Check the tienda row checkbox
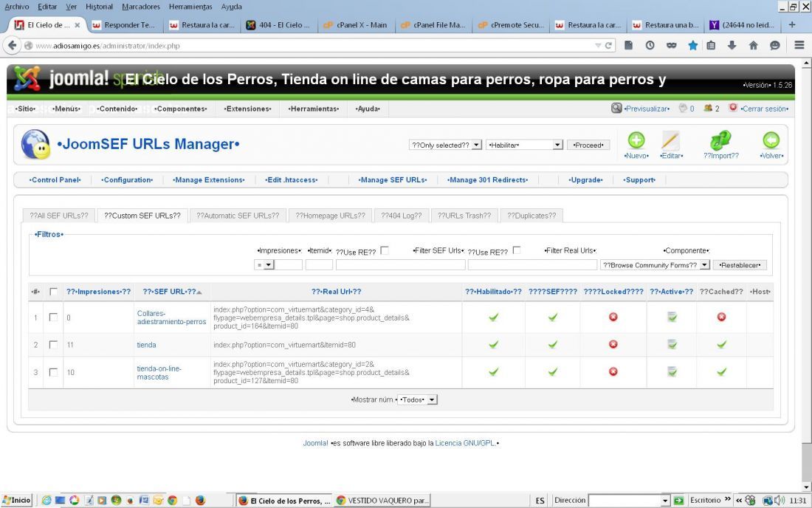812x508 pixels. point(53,344)
